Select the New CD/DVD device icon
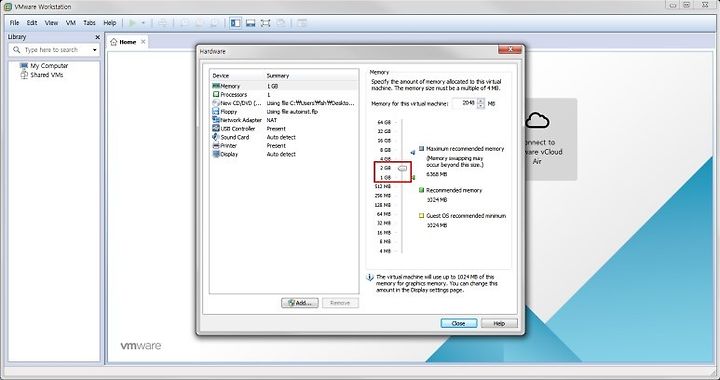 click(x=216, y=103)
